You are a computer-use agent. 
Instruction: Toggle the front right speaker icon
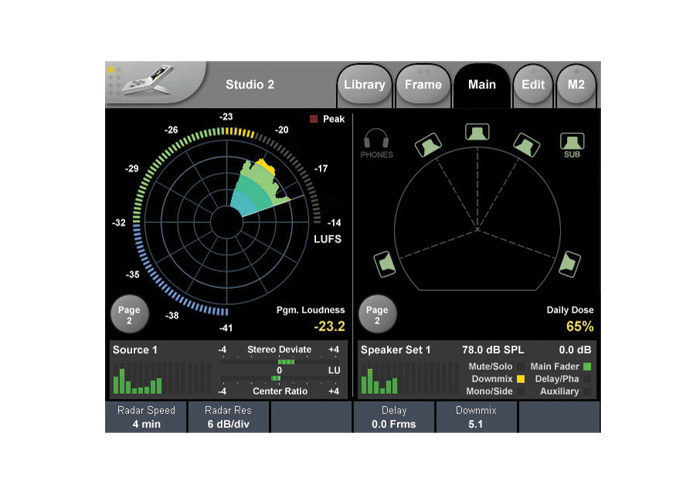pos(526,145)
